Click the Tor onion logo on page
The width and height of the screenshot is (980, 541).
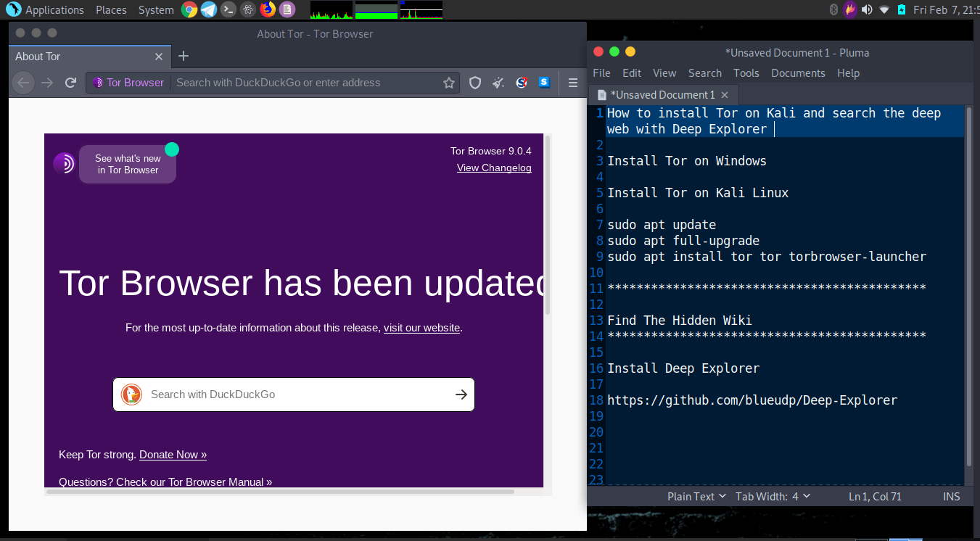64,163
